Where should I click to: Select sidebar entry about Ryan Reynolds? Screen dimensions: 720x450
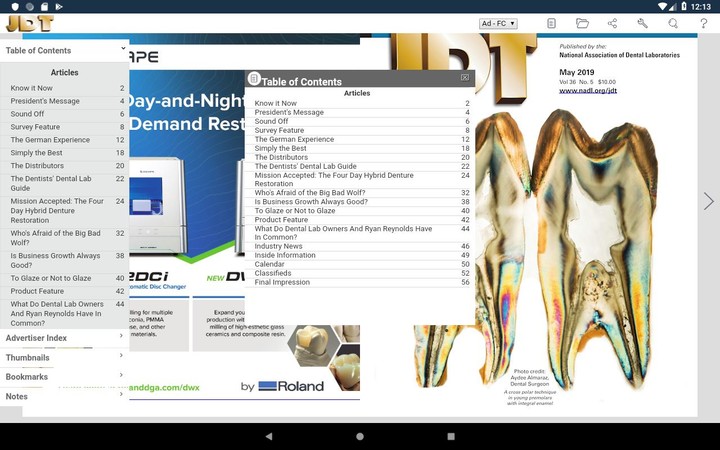67,314
